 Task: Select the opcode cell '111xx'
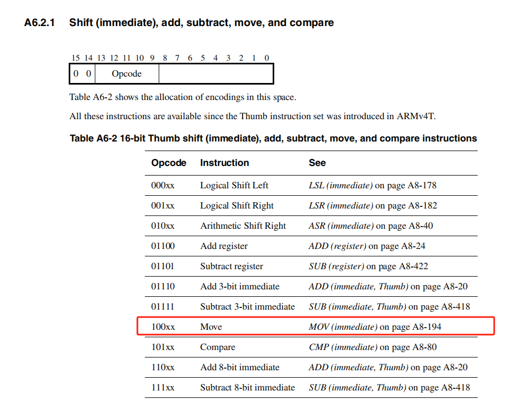pyautogui.click(x=162, y=387)
